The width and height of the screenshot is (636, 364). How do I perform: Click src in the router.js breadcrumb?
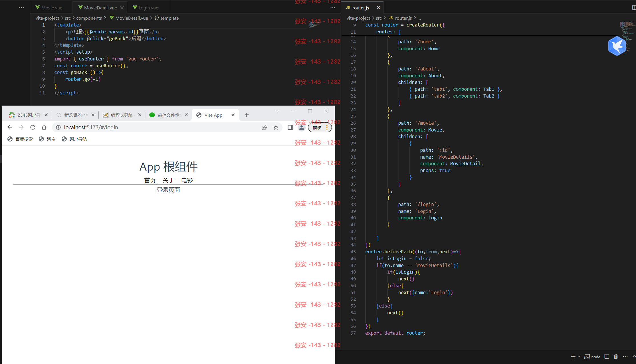(x=379, y=18)
